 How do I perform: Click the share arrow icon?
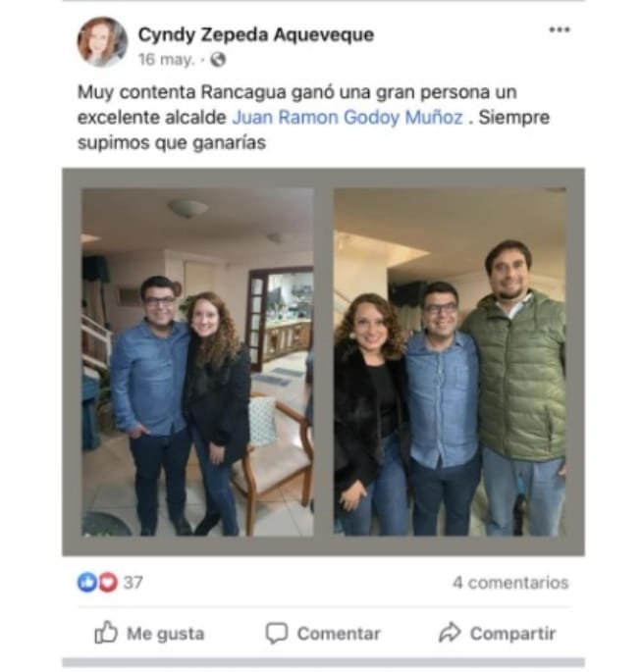[x=450, y=633]
